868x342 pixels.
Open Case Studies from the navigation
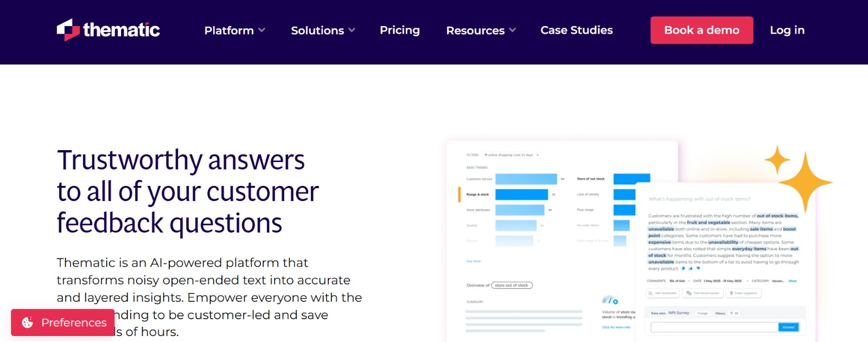pos(576,30)
